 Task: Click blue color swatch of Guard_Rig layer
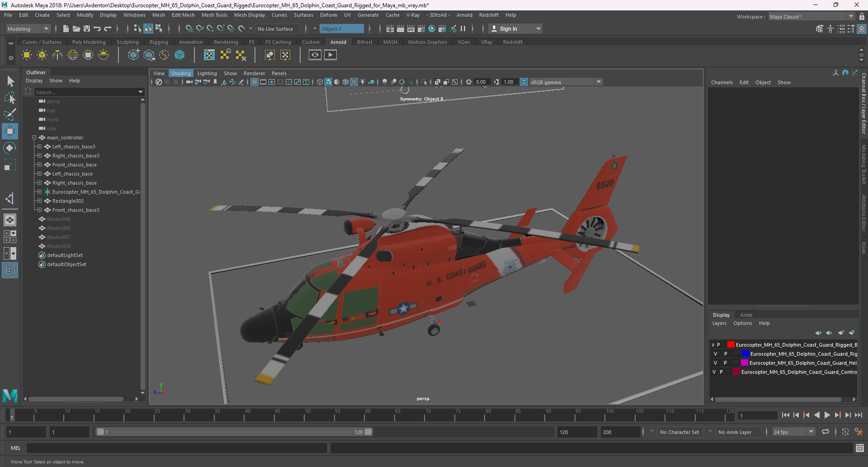(x=746, y=354)
